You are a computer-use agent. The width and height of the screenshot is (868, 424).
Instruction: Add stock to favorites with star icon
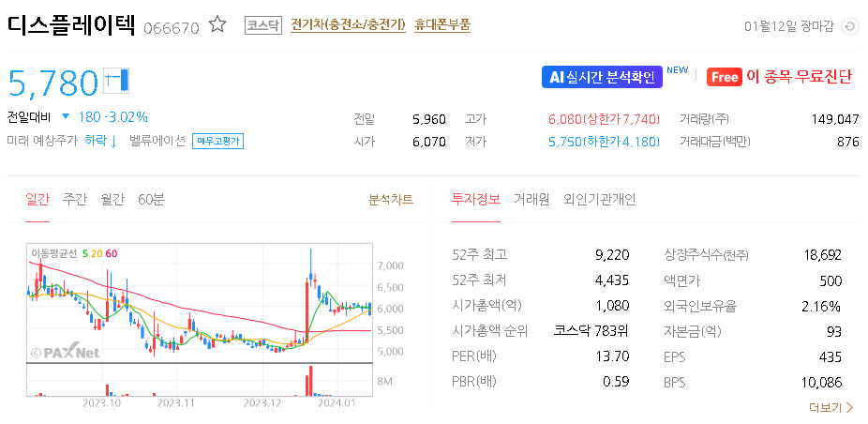click(217, 24)
